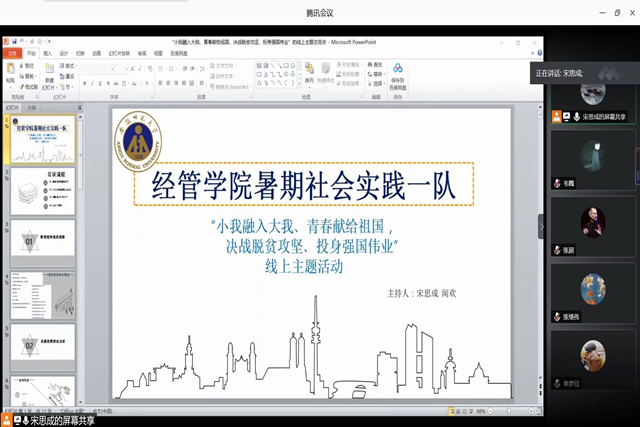Switch to the Slide Show (幻灯片放映) tab

[119, 53]
